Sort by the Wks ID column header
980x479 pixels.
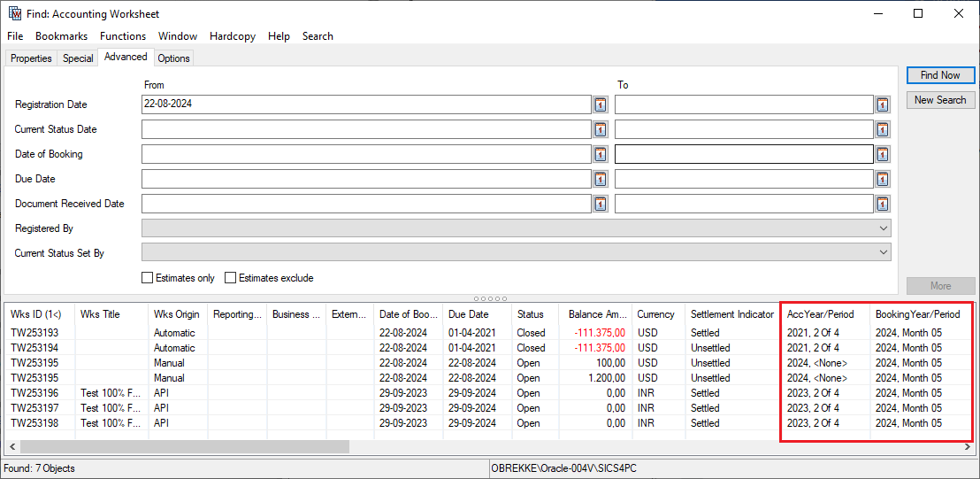(40, 314)
